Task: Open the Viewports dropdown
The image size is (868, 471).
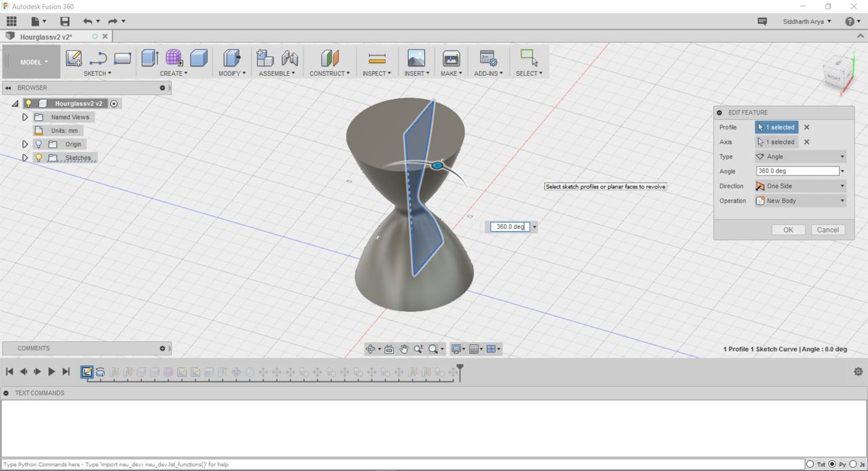Action: tap(494, 349)
